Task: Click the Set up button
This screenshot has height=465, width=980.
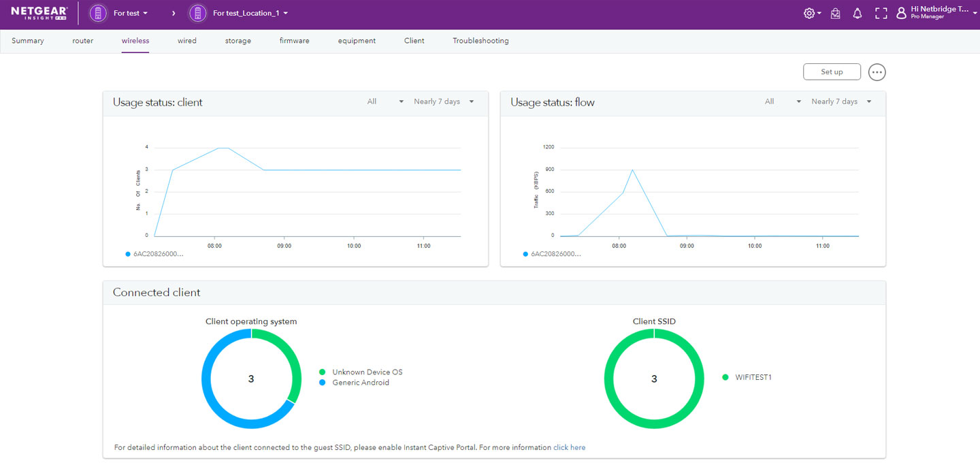Action: coord(832,72)
